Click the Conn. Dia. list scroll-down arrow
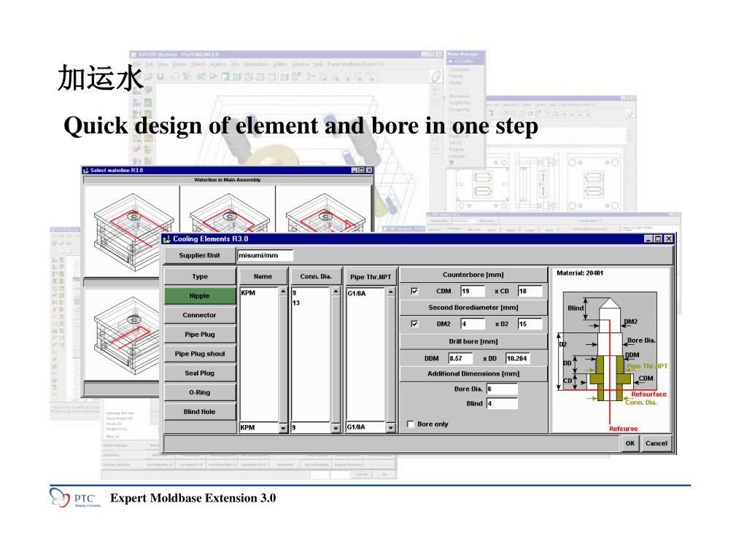 pyautogui.click(x=336, y=428)
